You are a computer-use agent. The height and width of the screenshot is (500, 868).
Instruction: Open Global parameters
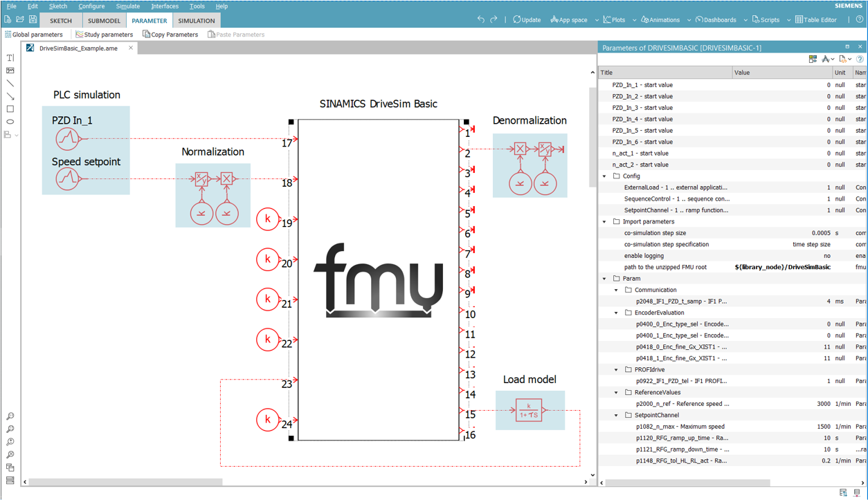tap(34, 35)
